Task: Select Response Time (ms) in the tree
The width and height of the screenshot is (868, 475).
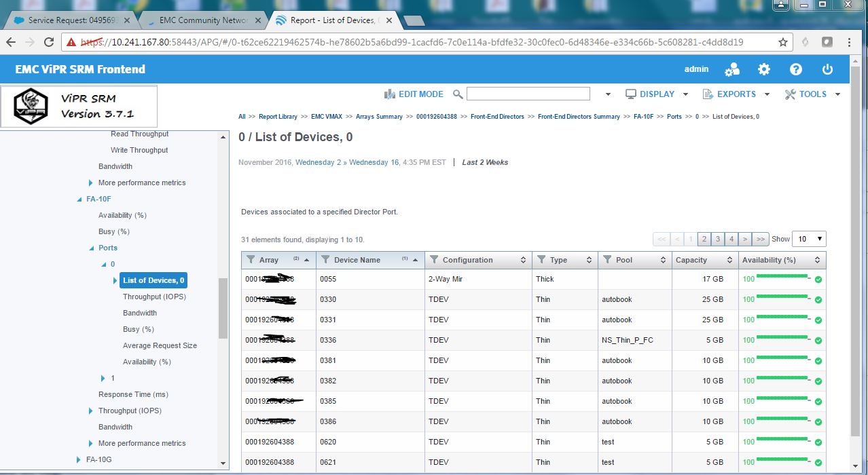Action: (133, 395)
